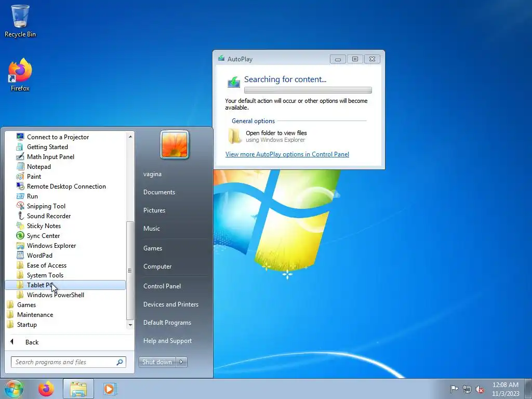This screenshot has height=399, width=532.
Task: Click the programs list scrollbar thumb
Action: pyautogui.click(x=130, y=270)
